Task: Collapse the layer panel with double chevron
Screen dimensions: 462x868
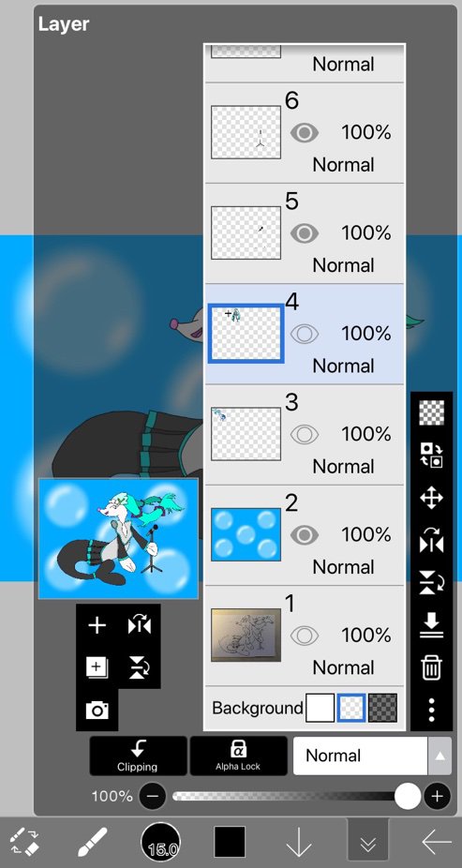Action: click(368, 844)
